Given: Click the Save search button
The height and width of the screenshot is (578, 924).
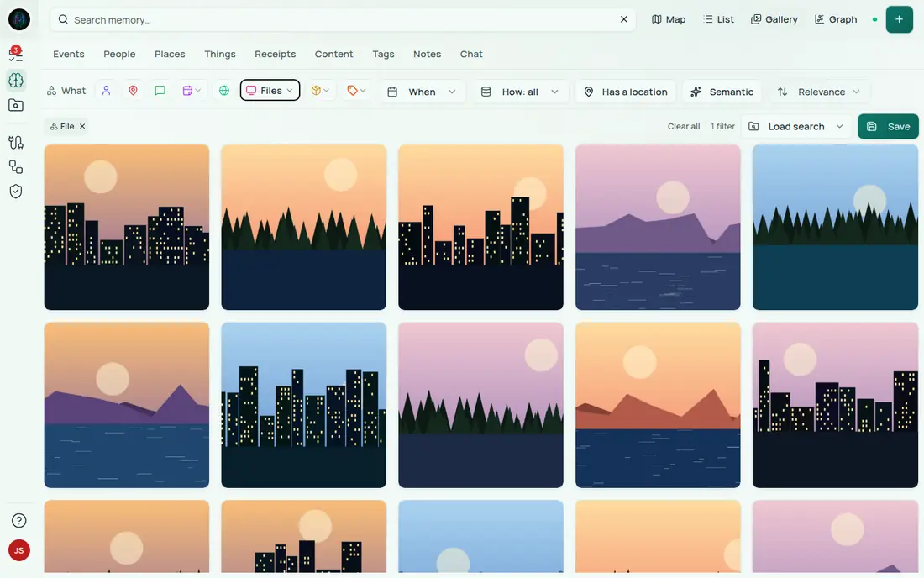Looking at the screenshot, I should [888, 126].
